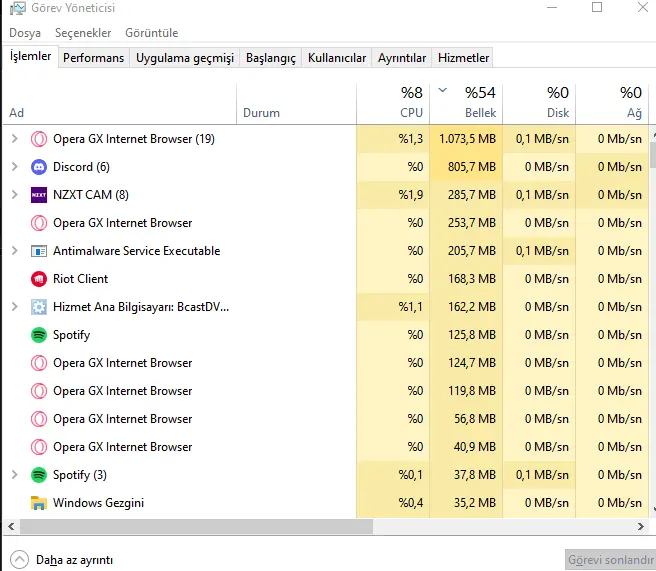Image resolution: width=656 pixels, height=571 pixels.
Task: Click the Opera GX icon using 56,8 MB
Action: (39, 419)
